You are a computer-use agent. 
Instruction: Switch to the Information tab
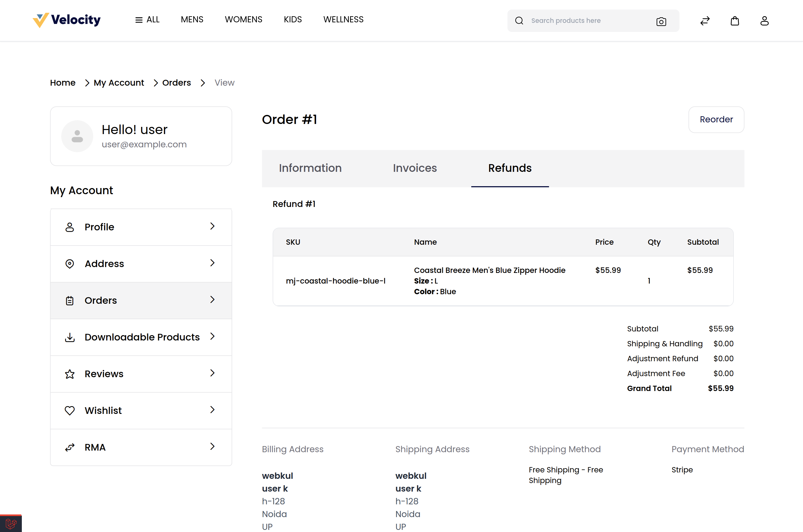[310, 168]
